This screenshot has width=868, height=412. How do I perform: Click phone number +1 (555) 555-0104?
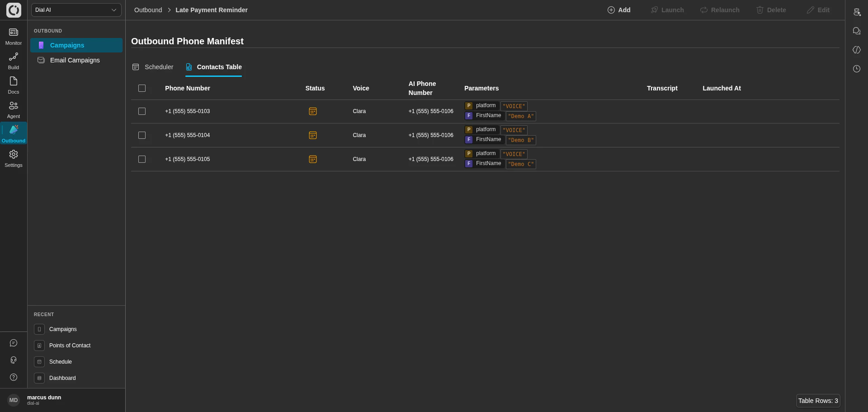click(x=187, y=135)
